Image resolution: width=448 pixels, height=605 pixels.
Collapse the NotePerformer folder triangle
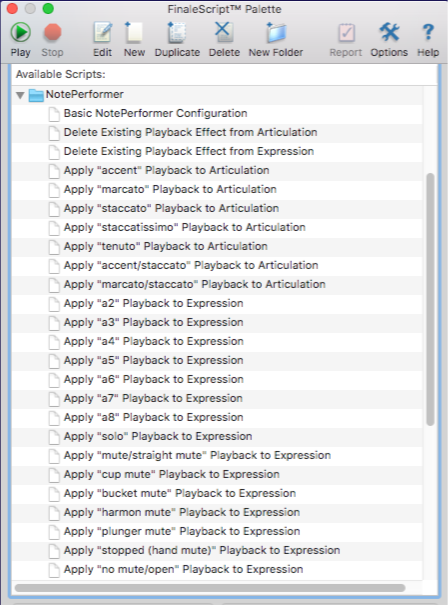click(20, 95)
